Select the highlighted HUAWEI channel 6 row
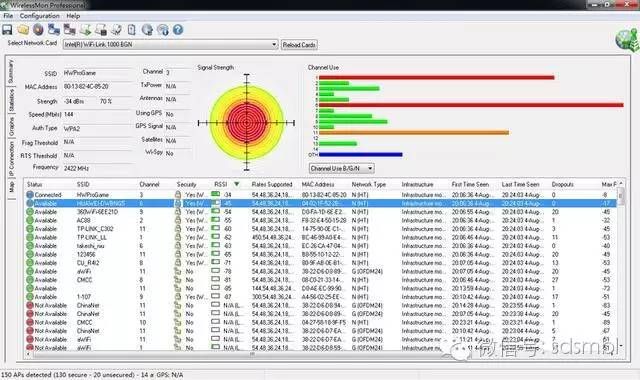This screenshot has height=380, width=640. [x=322, y=203]
